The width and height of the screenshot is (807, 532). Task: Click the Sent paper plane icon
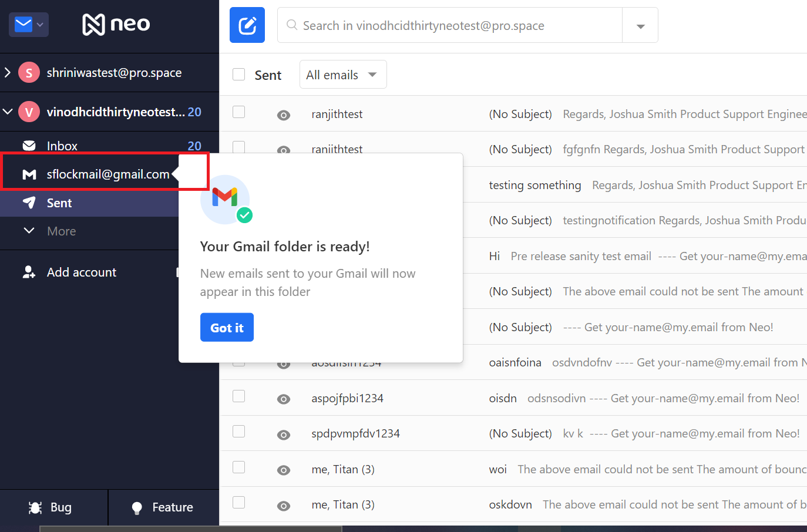pyautogui.click(x=29, y=203)
